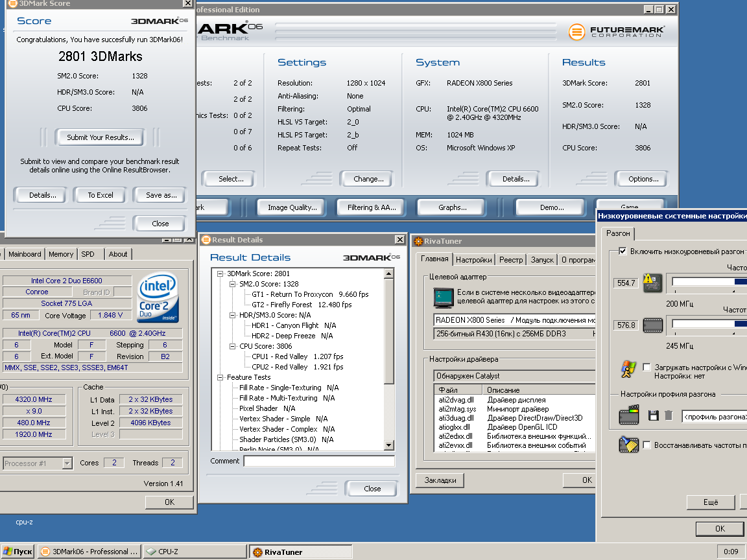Click the RivaTuner monitor adapter icon
This screenshot has width=747, height=560.
(x=444, y=297)
